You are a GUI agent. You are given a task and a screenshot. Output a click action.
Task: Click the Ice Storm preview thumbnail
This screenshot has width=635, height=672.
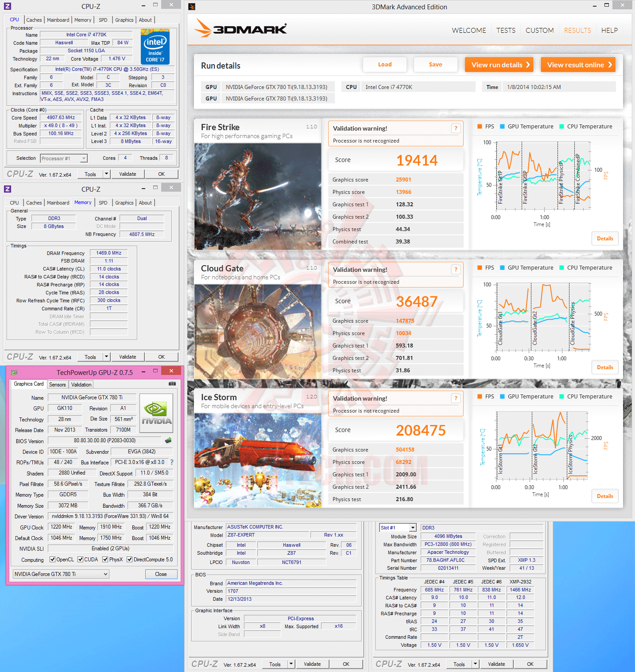tap(258, 460)
